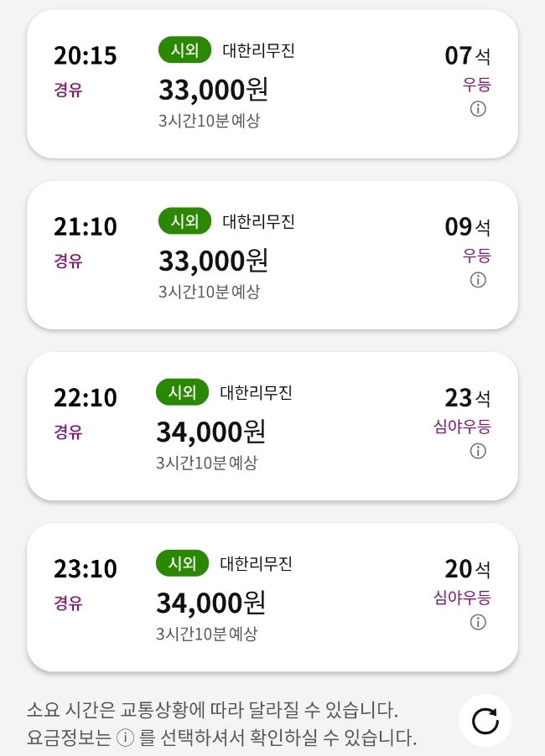This screenshot has width=545, height=756.
Task: Show fare details for the 23:10 bus
Action: click(x=478, y=622)
